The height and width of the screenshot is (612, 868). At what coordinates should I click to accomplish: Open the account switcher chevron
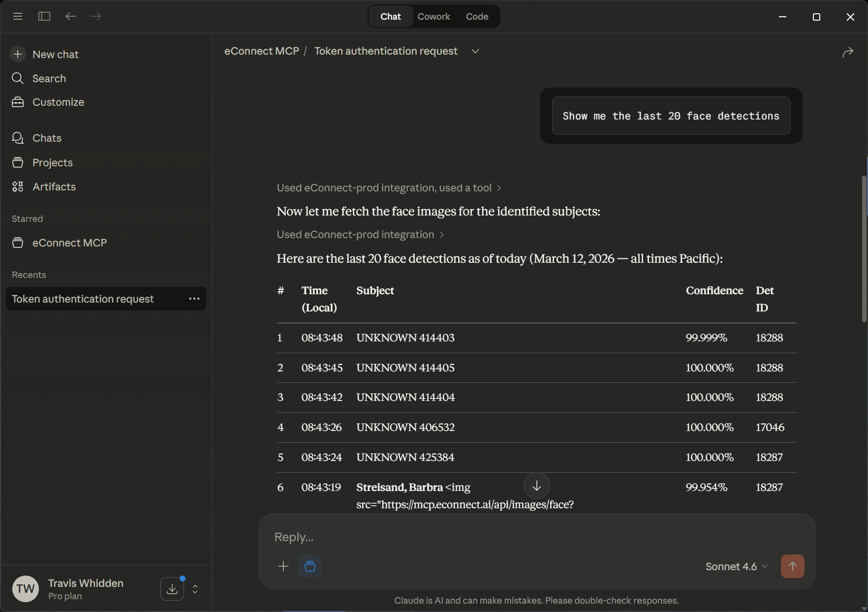tap(195, 589)
